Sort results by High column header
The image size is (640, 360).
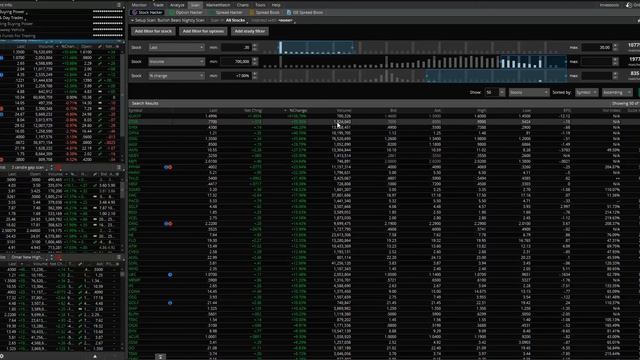click(482, 111)
